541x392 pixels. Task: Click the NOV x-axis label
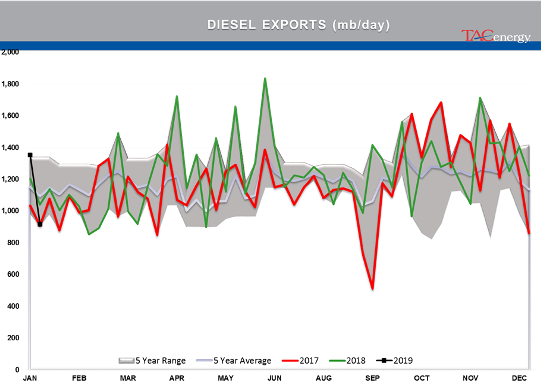(x=470, y=378)
